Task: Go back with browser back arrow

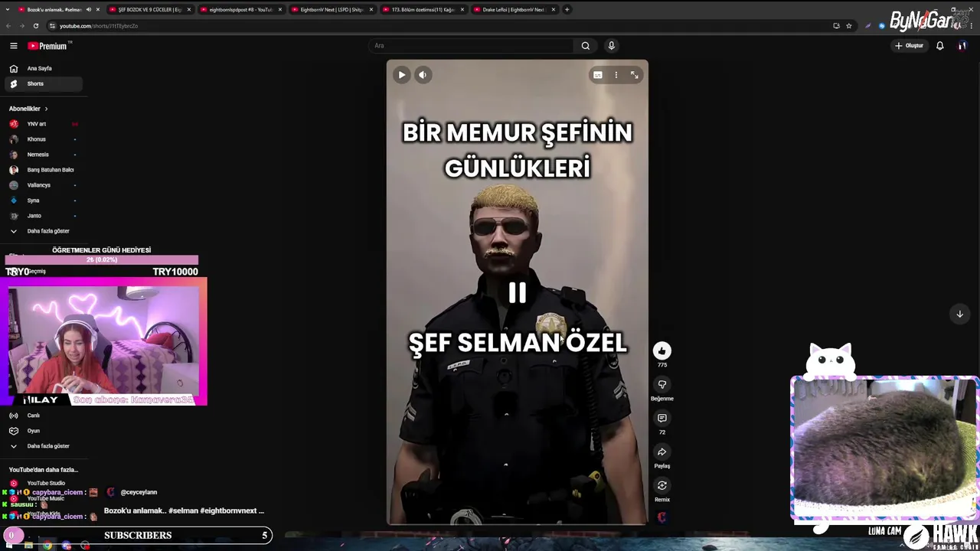Action: 8,26
